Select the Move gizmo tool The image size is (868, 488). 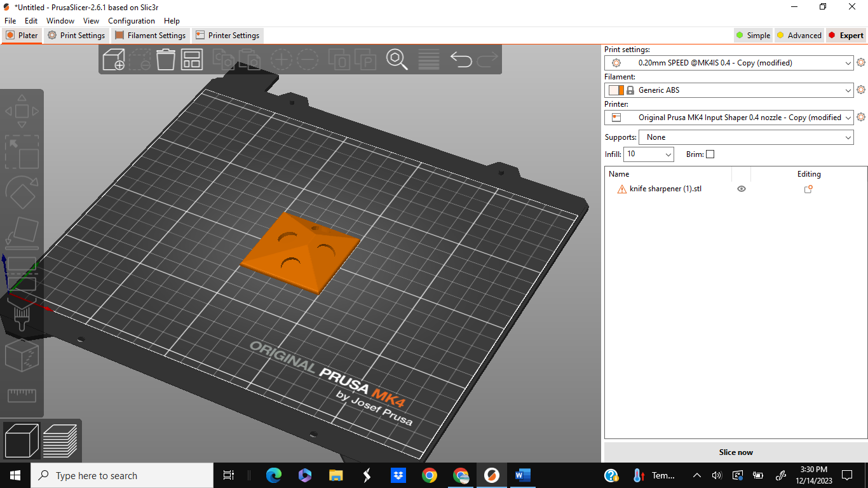22,111
